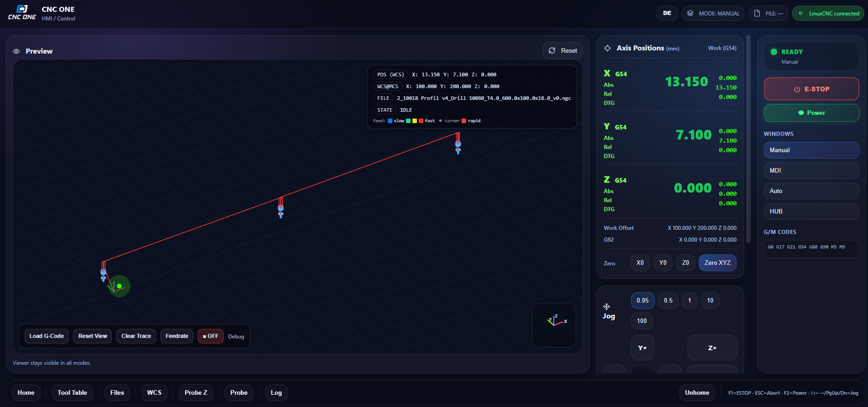
Task: Open the MDI window
Action: [x=811, y=171]
